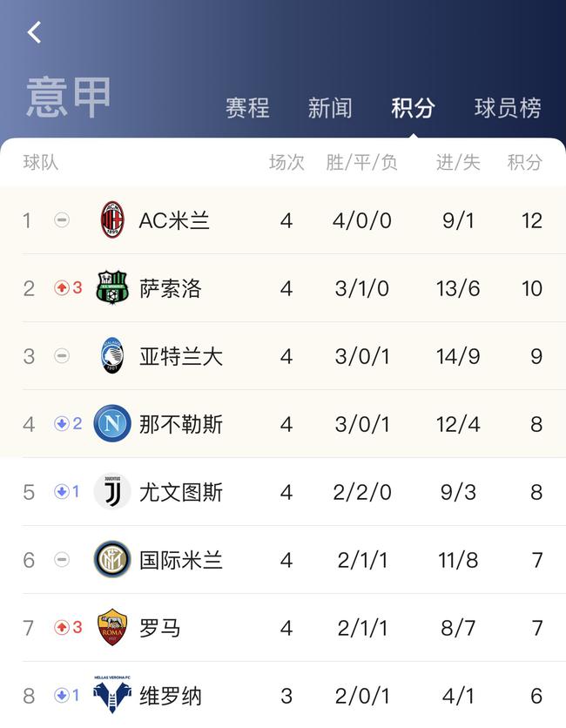This screenshot has width=566, height=728.
Task: Tap the 维罗纳 Hellas Verona logo
Action: (x=112, y=695)
